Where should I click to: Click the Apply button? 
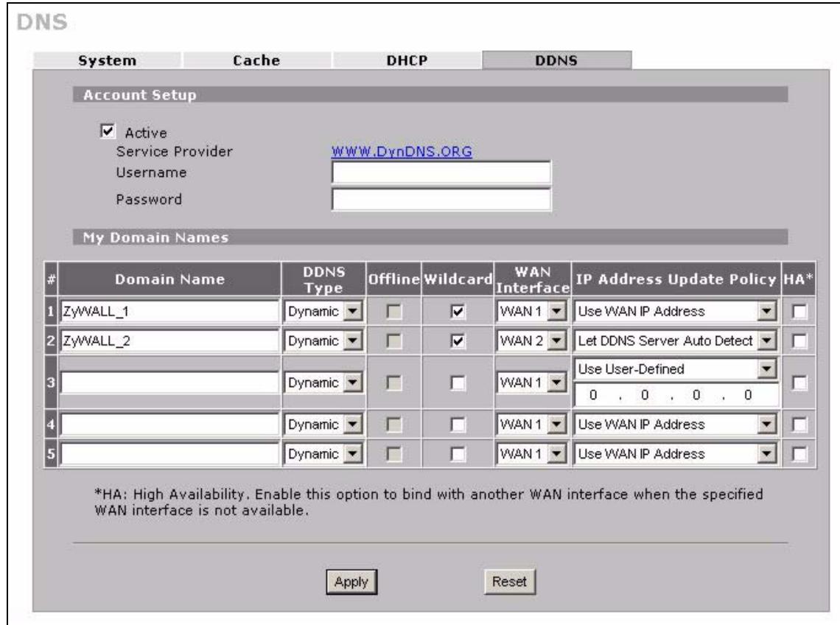click(351, 582)
